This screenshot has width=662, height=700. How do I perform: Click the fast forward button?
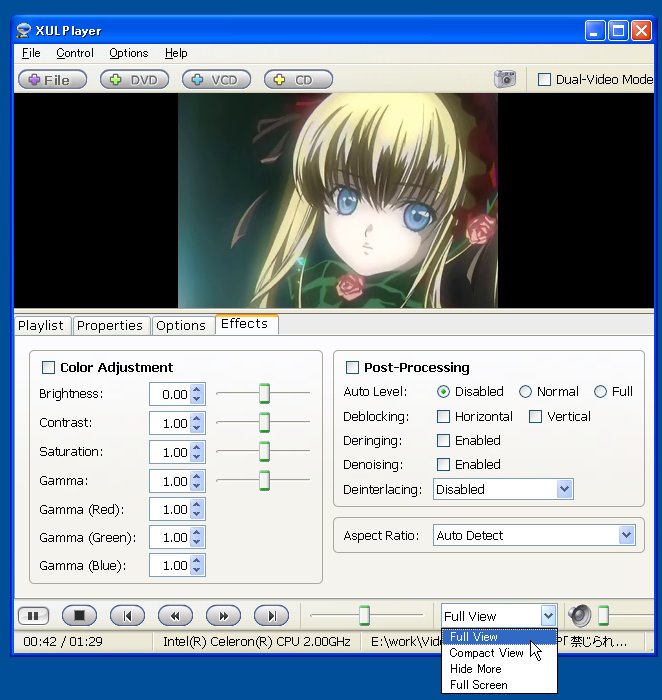[223, 616]
